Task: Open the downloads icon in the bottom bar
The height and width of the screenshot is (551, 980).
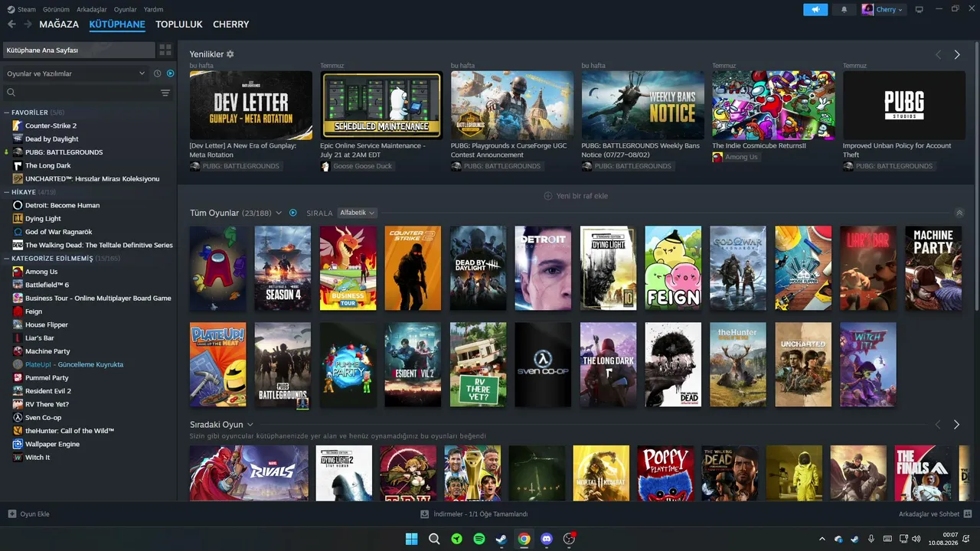Action: pos(425,514)
